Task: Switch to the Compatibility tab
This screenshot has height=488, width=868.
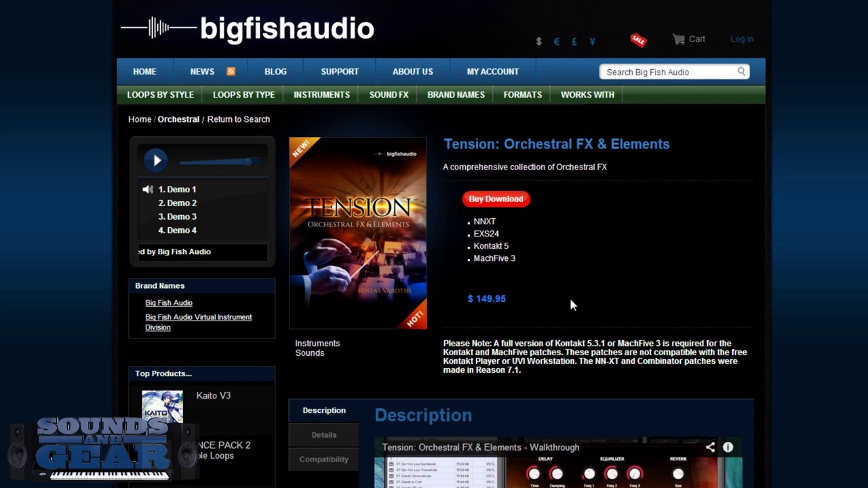Action: click(x=324, y=459)
